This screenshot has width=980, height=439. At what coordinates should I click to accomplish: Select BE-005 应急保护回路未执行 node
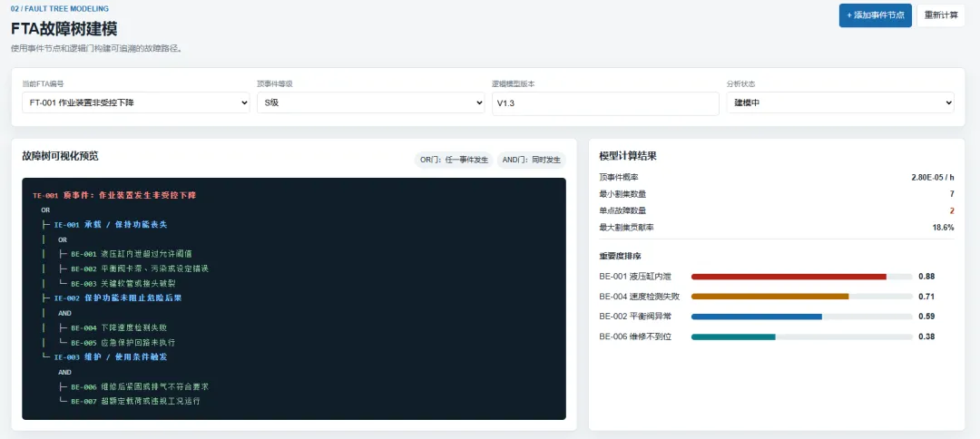tap(123, 342)
